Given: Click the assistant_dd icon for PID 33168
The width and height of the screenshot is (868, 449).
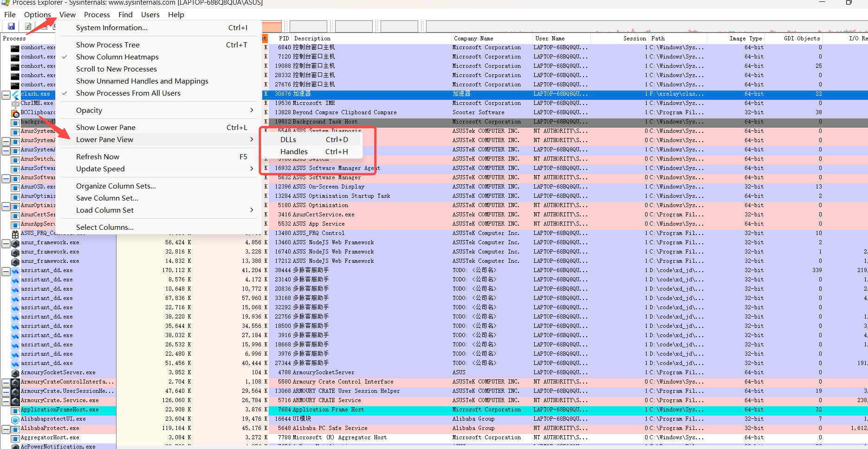Looking at the screenshot, I should 15,299.
